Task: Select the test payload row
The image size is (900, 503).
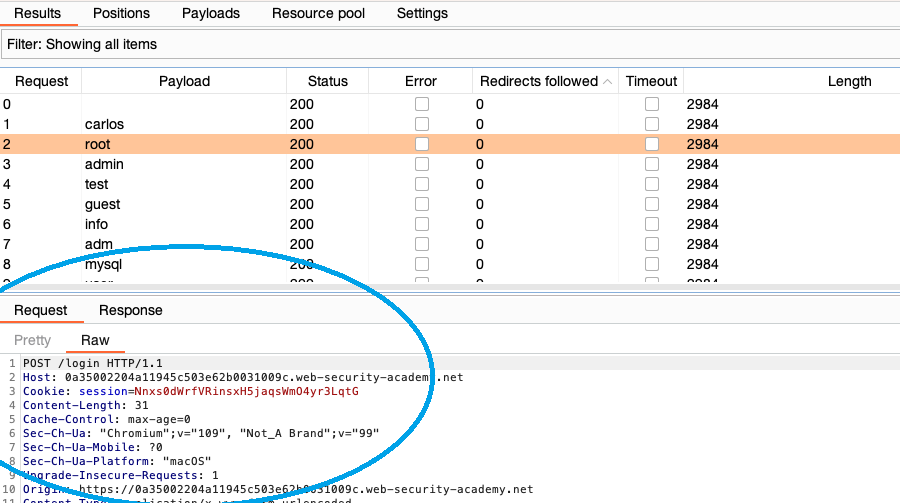Action: click(x=450, y=184)
